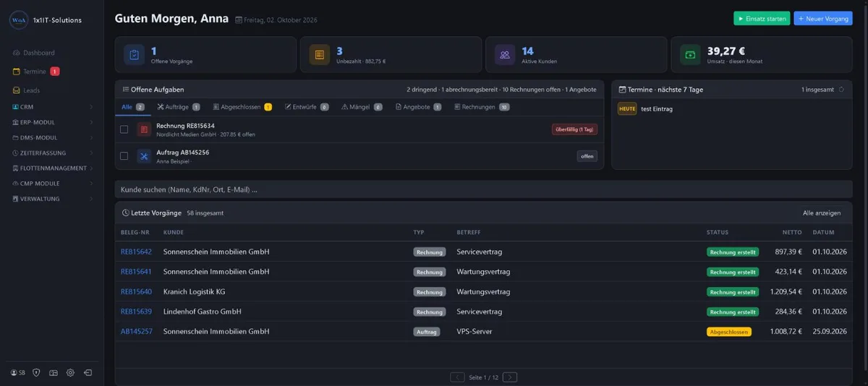
Task: Go to the previous page of Vorgänge
Action: click(x=457, y=377)
